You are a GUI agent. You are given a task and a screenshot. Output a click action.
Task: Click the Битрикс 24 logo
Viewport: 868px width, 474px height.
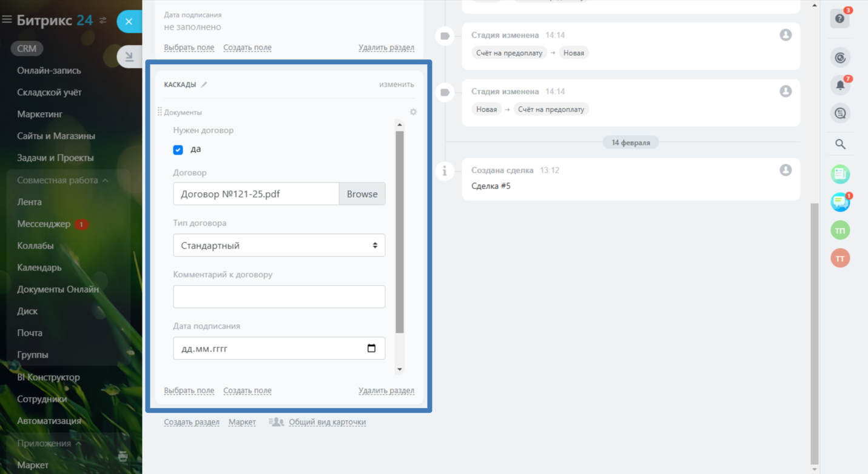point(55,21)
